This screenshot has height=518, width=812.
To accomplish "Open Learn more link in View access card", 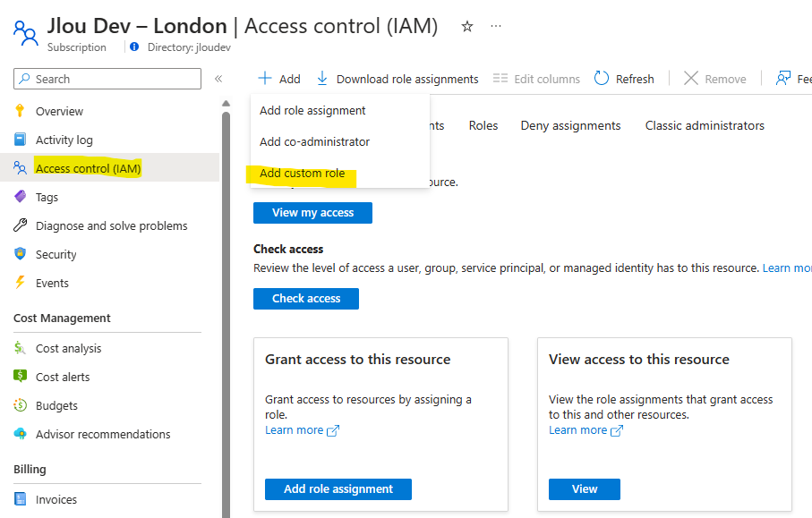I will [578, 430].
